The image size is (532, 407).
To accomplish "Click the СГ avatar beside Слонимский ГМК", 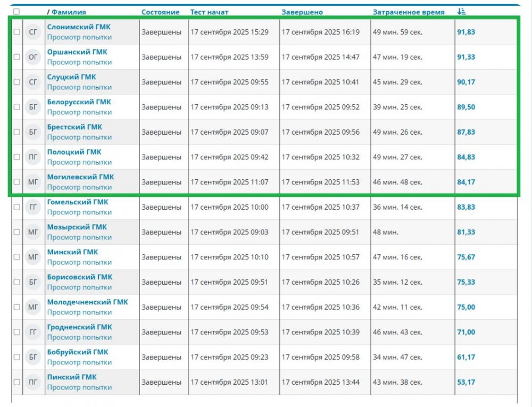I will [x=33, y=32].
